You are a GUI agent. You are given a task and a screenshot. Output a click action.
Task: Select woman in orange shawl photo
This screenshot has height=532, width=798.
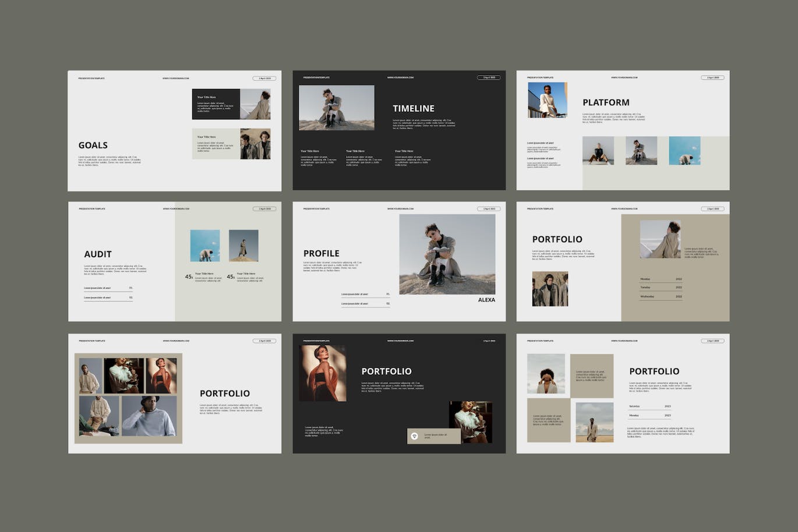coord(323,373)
